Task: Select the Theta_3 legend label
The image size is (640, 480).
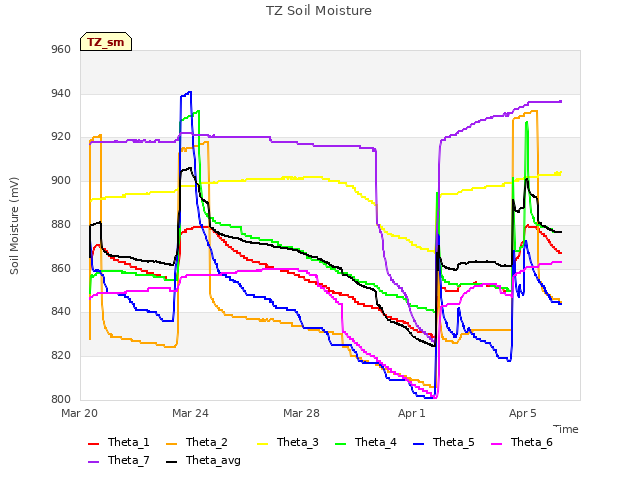Action: point(298,442)
